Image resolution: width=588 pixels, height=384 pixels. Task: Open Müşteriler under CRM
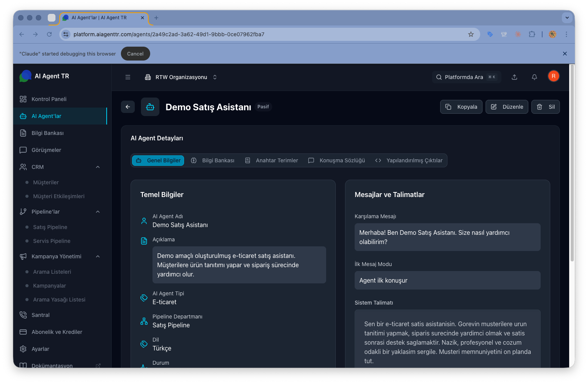[x=46, y=182]
